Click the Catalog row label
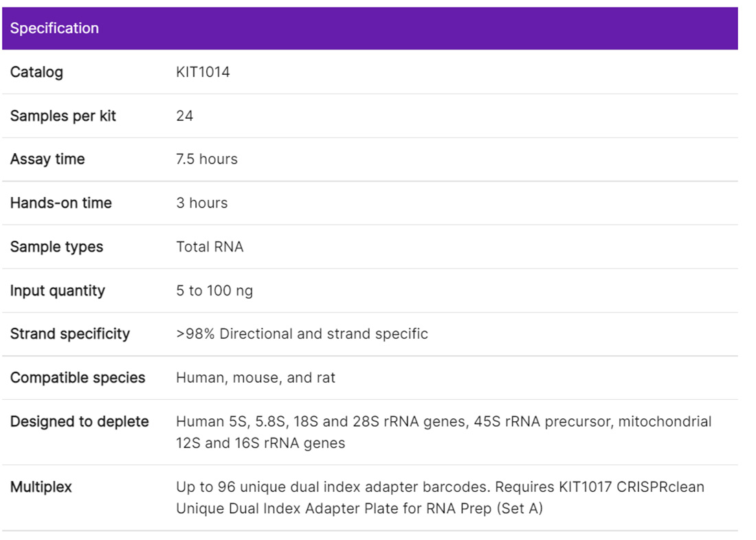 36,72
